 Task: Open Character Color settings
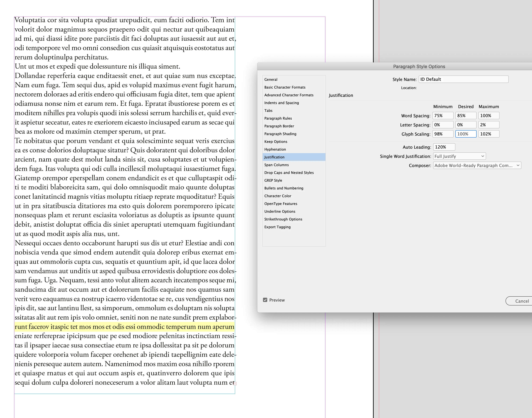277,196
